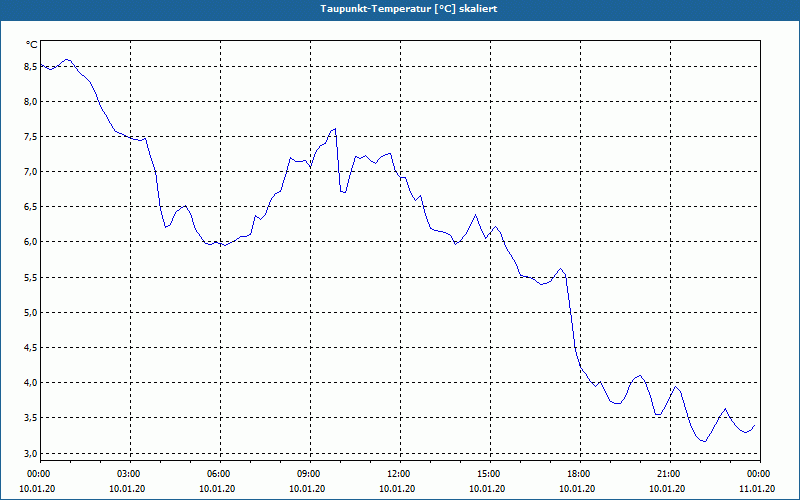Screen dimensions: 800x500
Task: Select the '10.01.20' date under 12:00
Action: coord(397,489)
